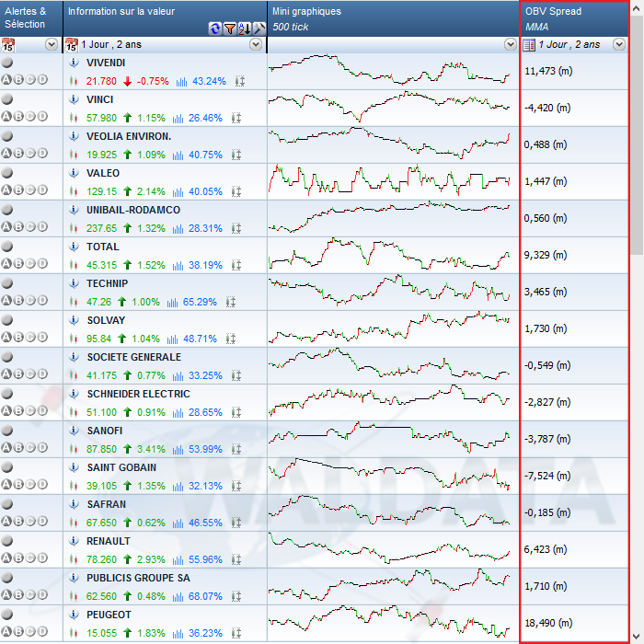This screenshot has height=644, width=644.
Task: Open VEOLIA ENVIRON. stock name
Action: click(129, 136)
